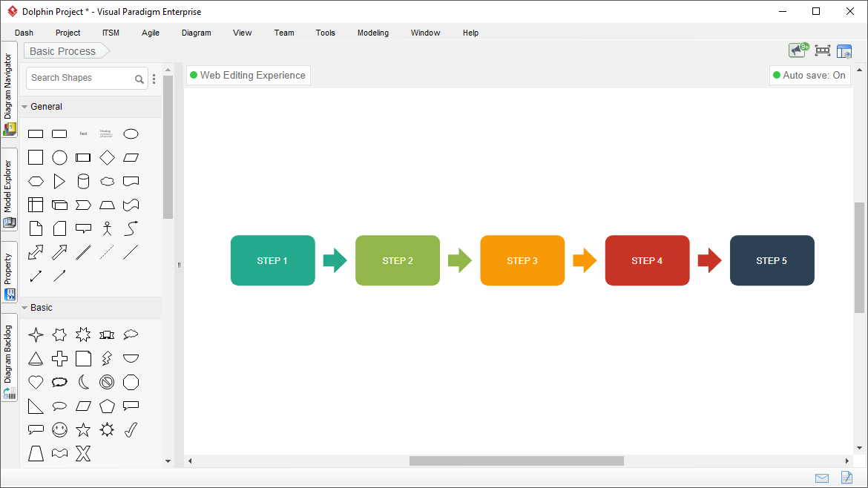This screenshot has height=488, width=868.
Task: Select the heart shape in Basic
Action: (x=36, y=383)
